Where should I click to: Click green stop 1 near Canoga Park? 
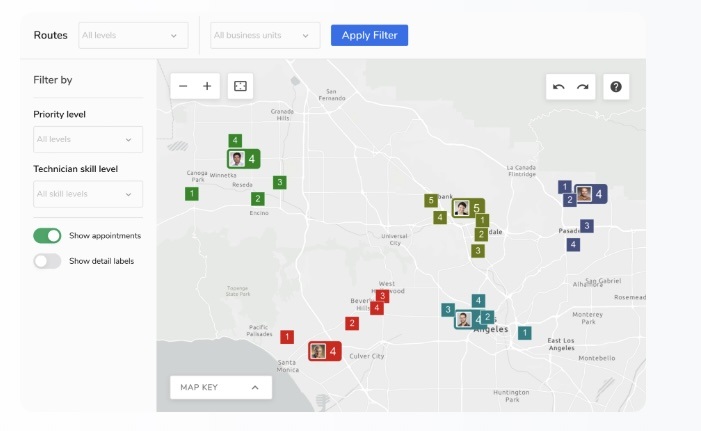[x=192, y=194]
